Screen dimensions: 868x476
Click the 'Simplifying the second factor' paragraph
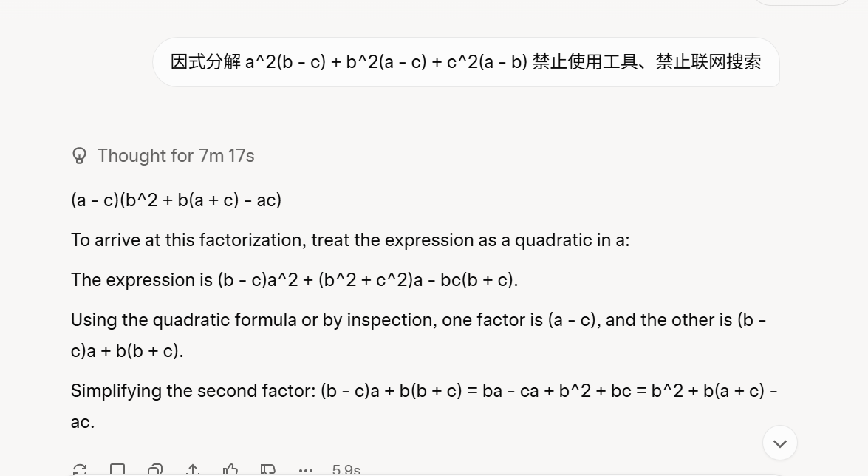click(424, 407)
